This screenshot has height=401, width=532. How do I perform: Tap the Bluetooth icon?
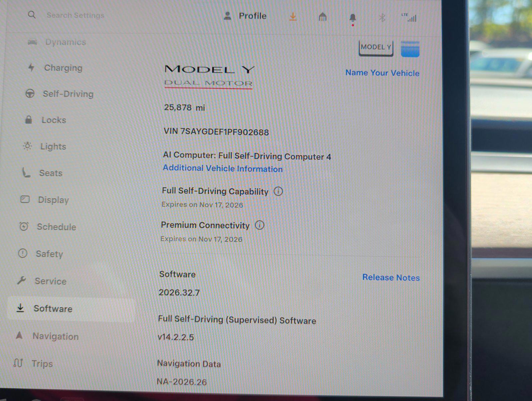click(x=382, y=17)
